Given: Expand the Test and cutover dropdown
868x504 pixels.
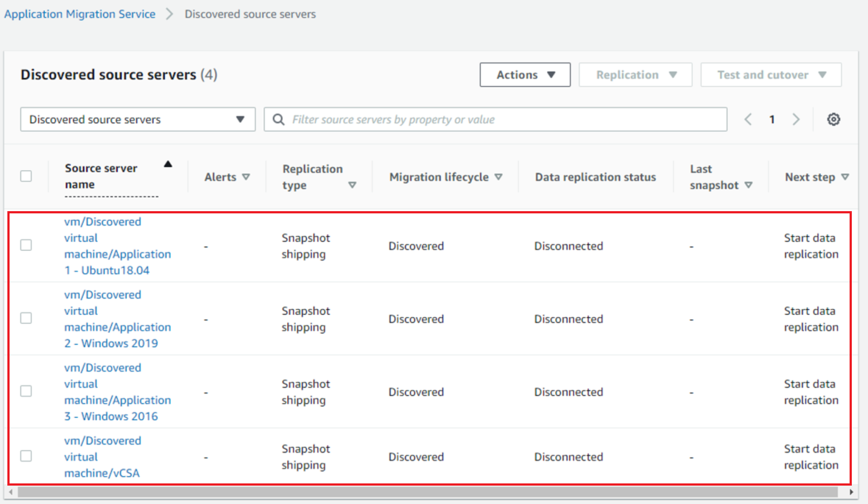Looking at the screenshot, I should coord(771,74).
